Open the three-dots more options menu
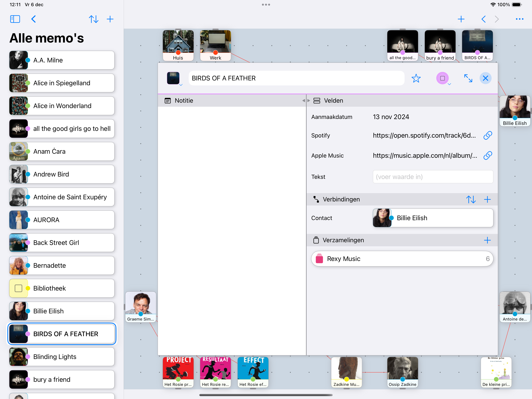 519,19
